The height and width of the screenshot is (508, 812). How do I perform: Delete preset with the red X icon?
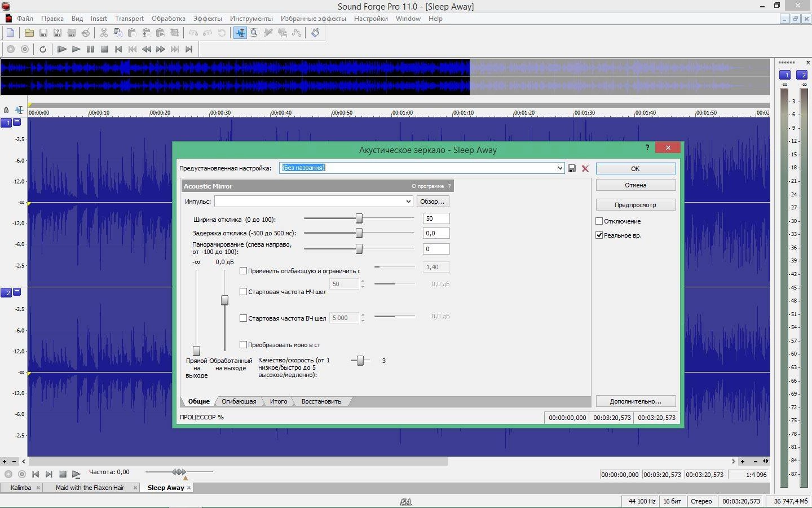585,168
